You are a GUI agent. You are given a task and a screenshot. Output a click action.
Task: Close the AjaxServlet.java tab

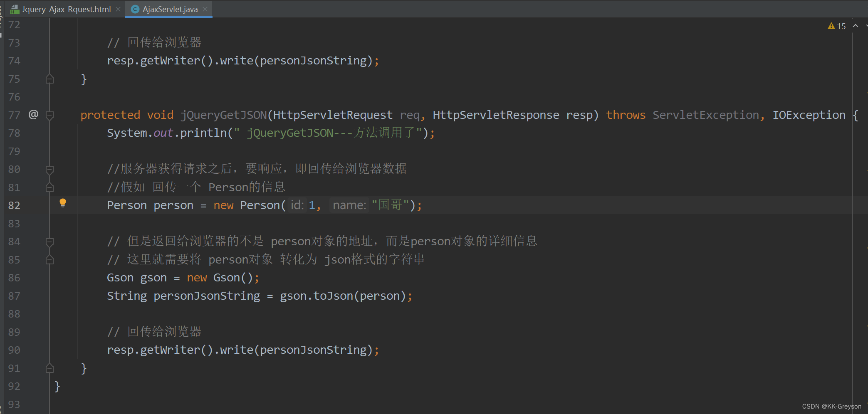pos(205,9)
